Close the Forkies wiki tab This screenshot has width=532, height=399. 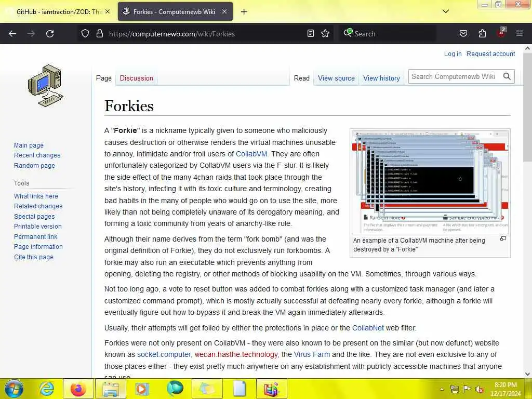224,11
